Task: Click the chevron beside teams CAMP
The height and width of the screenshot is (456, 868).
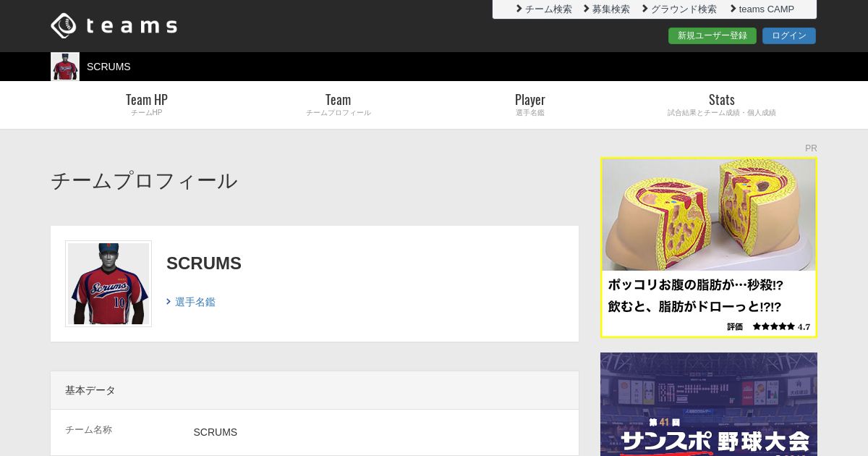Action: click(x=733, y=9)
